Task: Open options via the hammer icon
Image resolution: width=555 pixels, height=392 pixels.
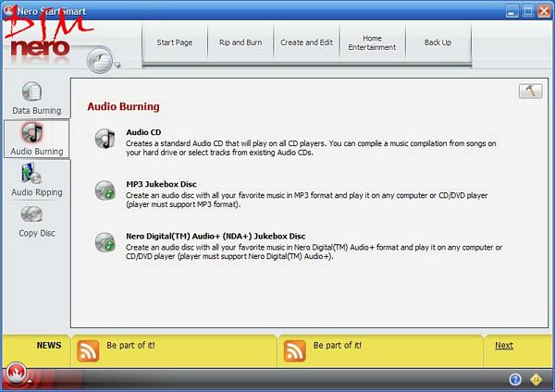Action: (530, 92)
